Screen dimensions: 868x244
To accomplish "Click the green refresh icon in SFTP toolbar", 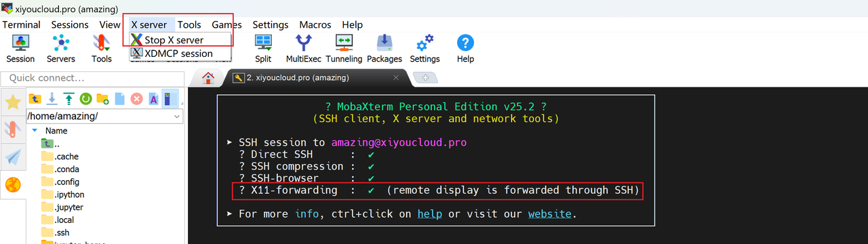I will (x=86, y=99).
